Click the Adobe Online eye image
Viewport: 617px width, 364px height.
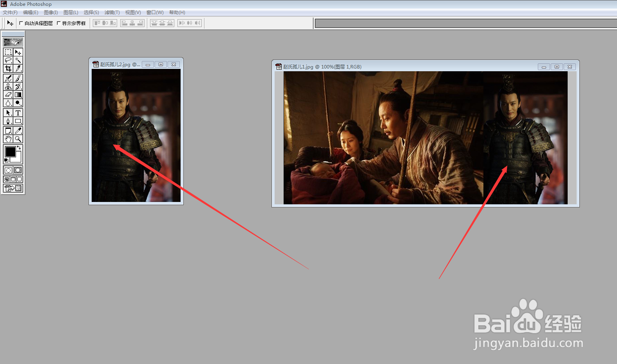pyautogui.click(x=13, y=42)
